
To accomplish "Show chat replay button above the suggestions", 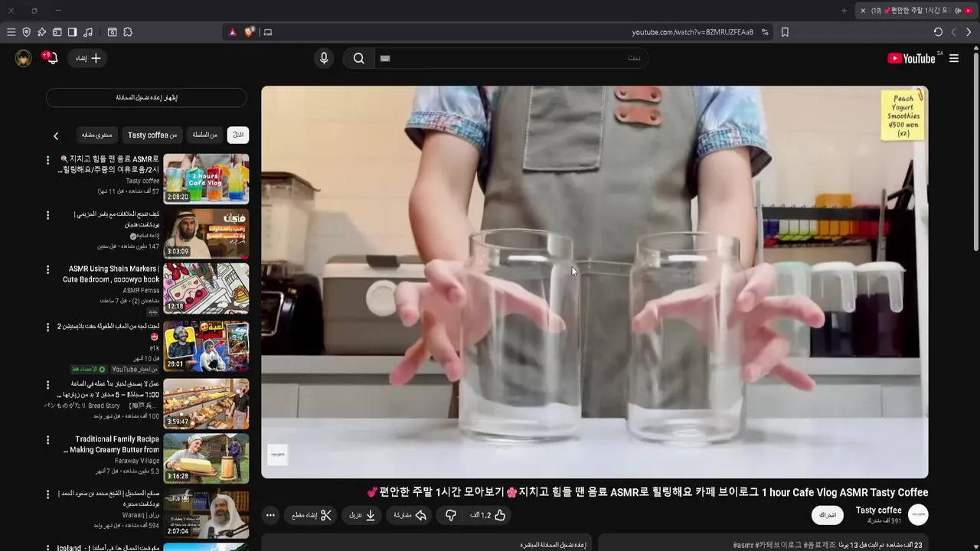I will [146, 97].
